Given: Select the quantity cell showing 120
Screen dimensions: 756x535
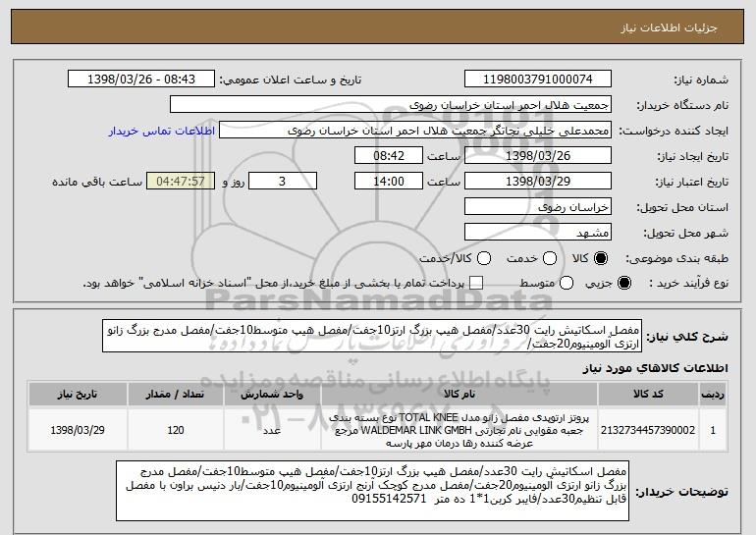Looking at the screenshot, I should coord(176,430).
